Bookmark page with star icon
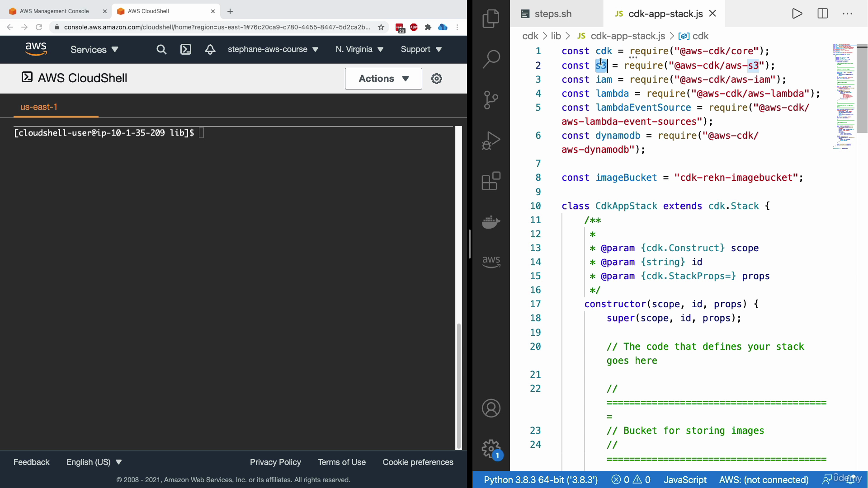This screenshot has height=488, width=868. tap(381, 27)
